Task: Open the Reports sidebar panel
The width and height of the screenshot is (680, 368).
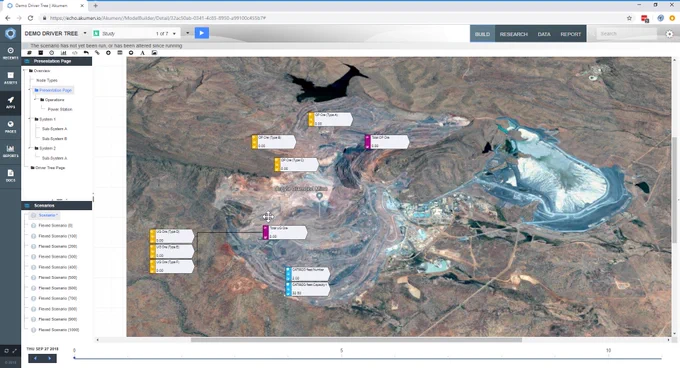Action: (10, 151)
